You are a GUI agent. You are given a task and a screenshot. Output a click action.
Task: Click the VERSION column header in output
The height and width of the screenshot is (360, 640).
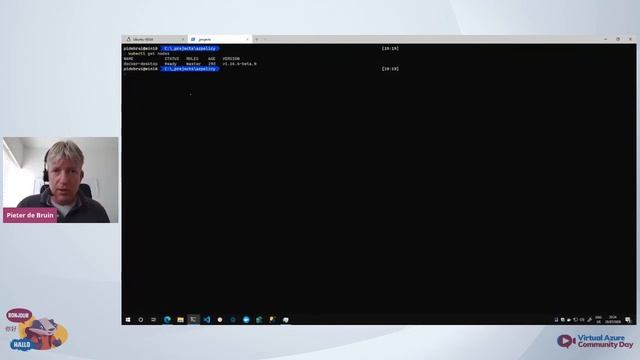tap(231, 59)
